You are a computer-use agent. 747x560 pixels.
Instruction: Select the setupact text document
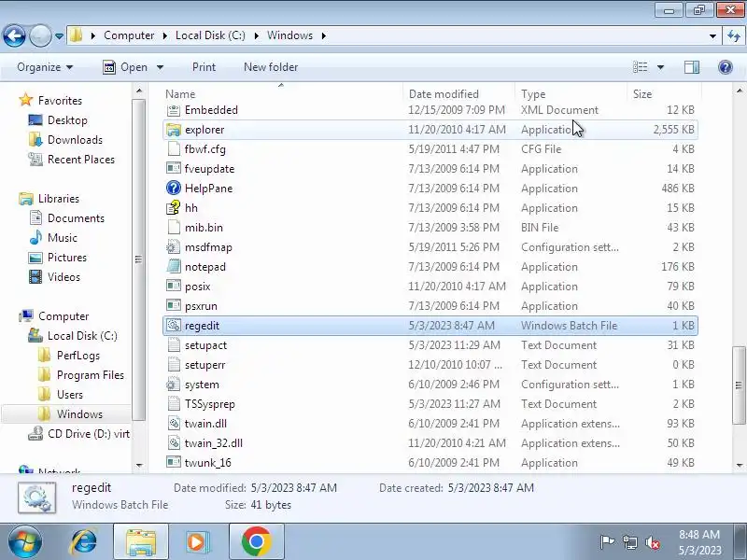tap(430, 345)
